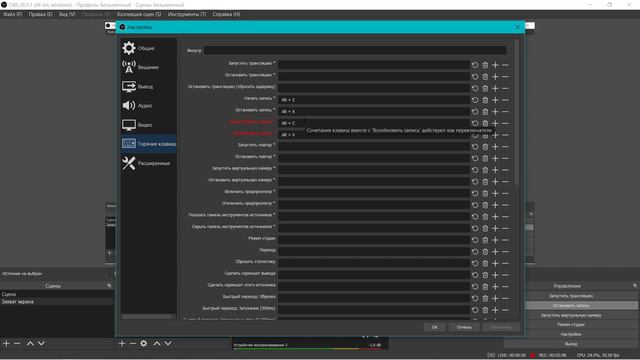Focus the Фильтр hotkey search field
Screen dimensions: 640x360
coord(355,51)
